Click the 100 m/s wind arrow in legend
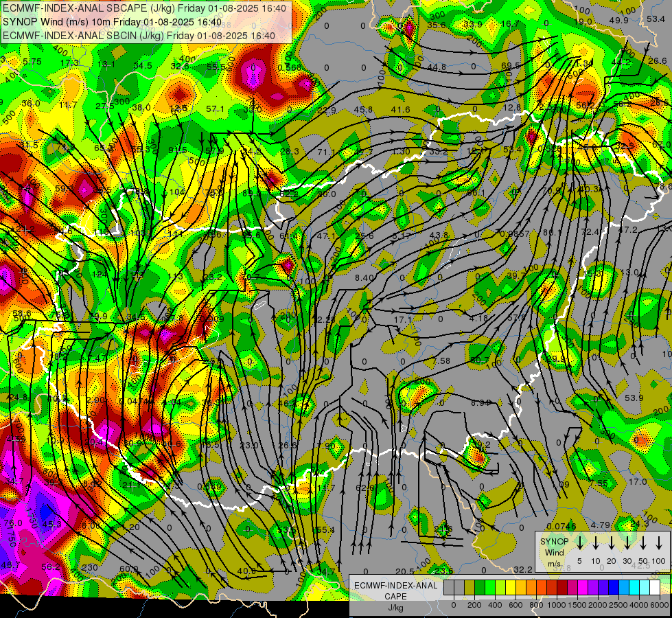This screenshot has height=618, width=672. point(659,542)
